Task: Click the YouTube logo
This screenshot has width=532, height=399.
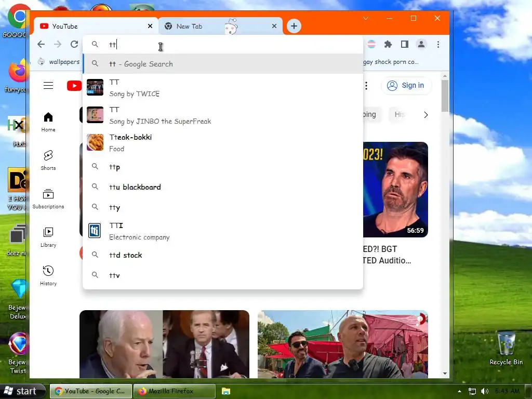Action: [74, 86]
